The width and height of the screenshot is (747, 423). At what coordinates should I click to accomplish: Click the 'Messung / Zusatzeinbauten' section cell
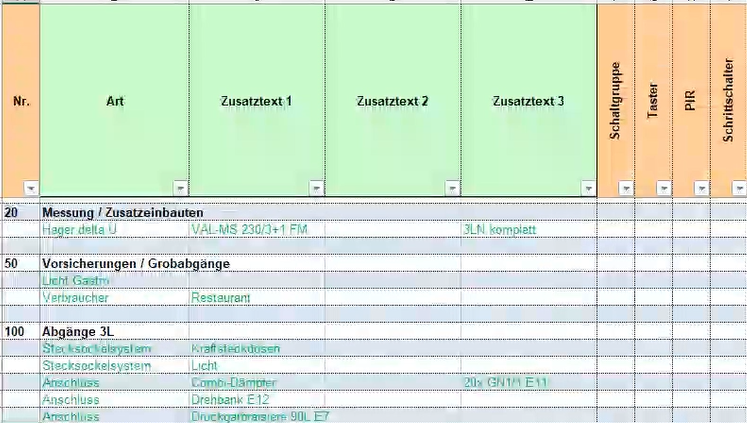point(123,213)
